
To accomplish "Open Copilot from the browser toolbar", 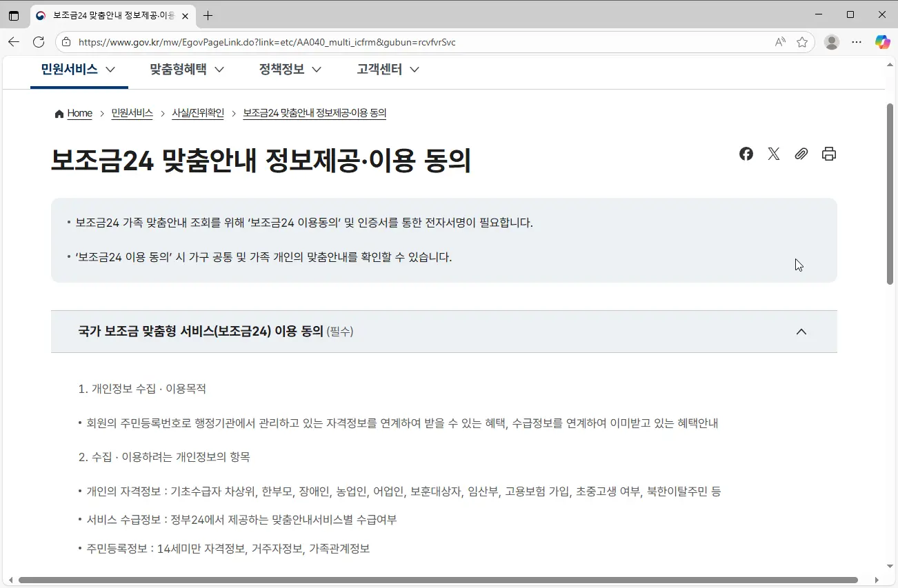I will pos(882,42).
